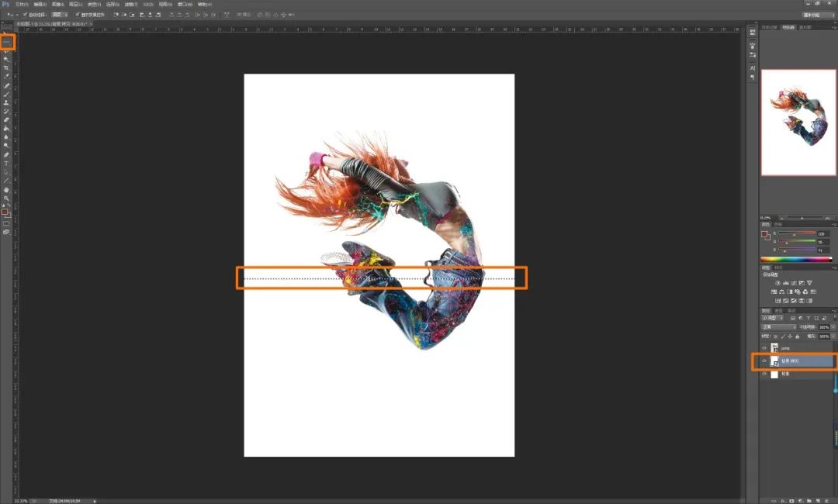The width and height of the screenshot is (838, 504).
Task: Hide the top layer with eye icon
Action: click(x=764, y=348)
